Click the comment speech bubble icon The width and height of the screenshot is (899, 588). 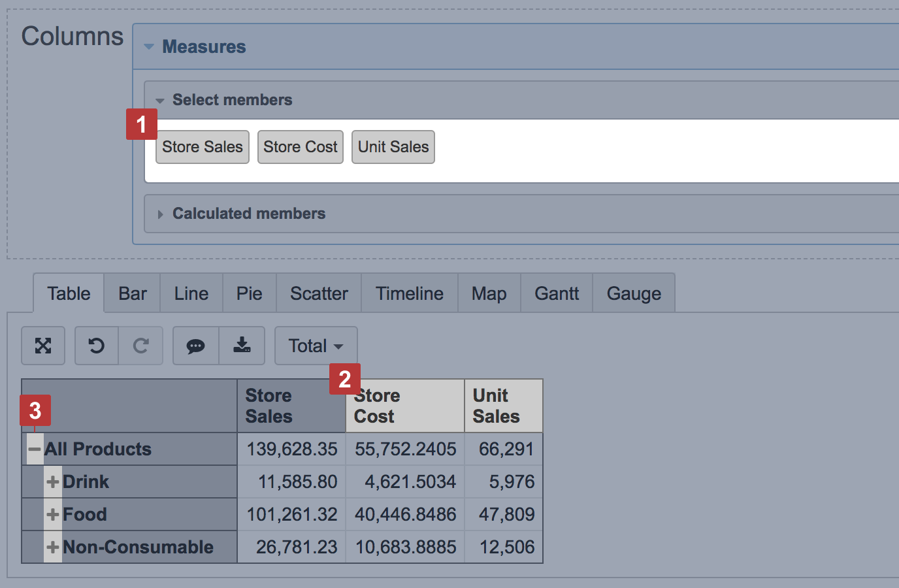tap(195, 346)
